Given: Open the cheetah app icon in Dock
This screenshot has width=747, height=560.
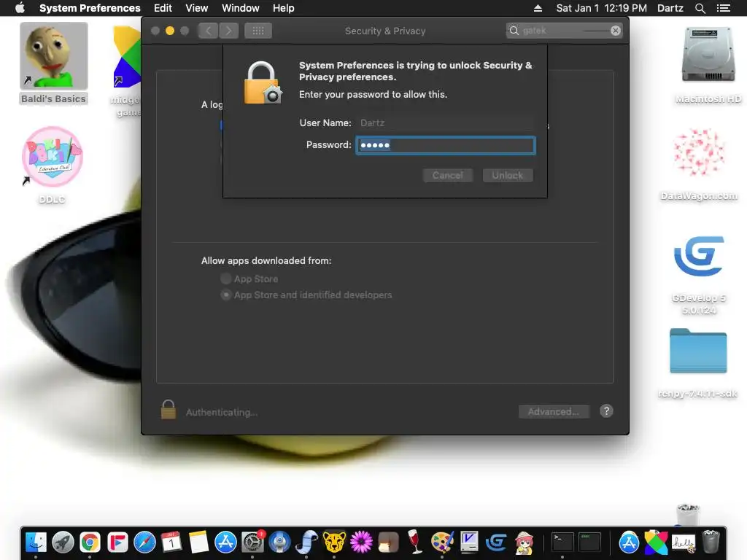Looking at the screenshot, I should pyautogui.click(x=334, y=542).
